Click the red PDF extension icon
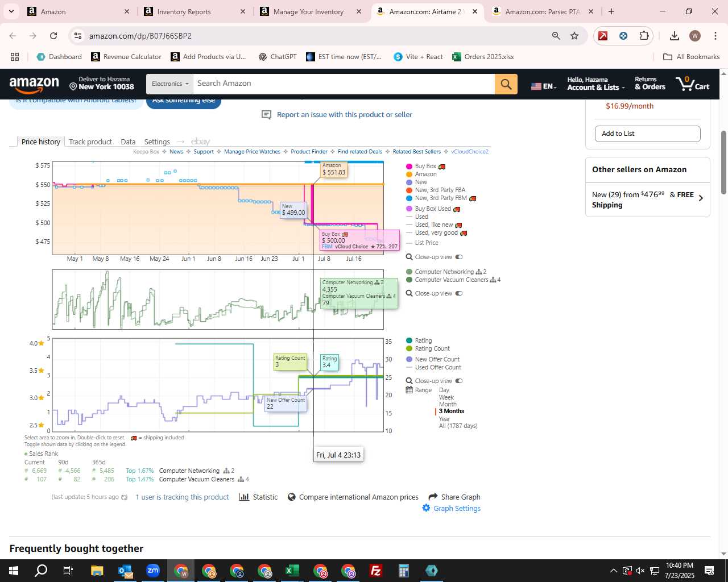The width and height of the screenshot is (728, 582). (x=603, y=36)
